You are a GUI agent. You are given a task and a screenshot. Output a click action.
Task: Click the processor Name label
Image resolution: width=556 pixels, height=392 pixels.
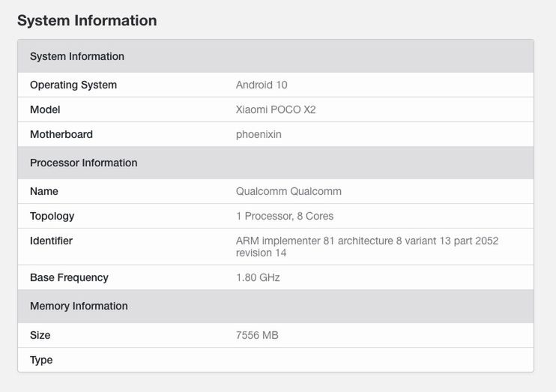[x=44, y=192]
